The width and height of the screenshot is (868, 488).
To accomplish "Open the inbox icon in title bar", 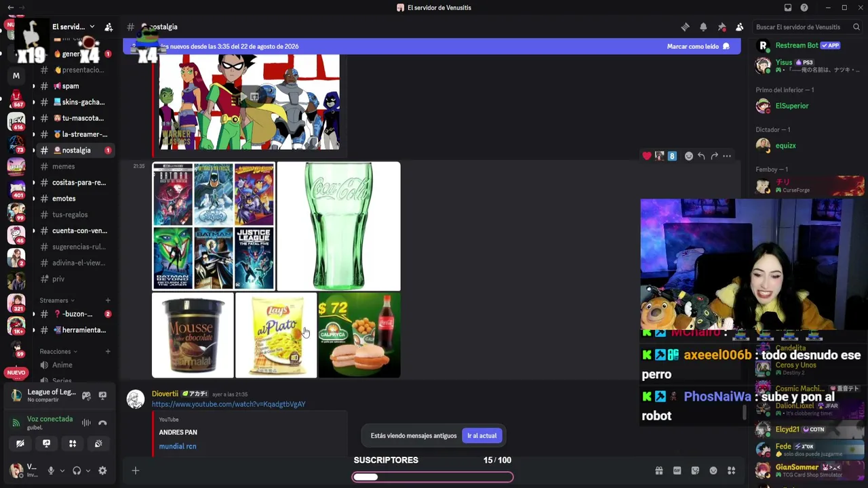I will pyautogui.click(x=787, y=7).
